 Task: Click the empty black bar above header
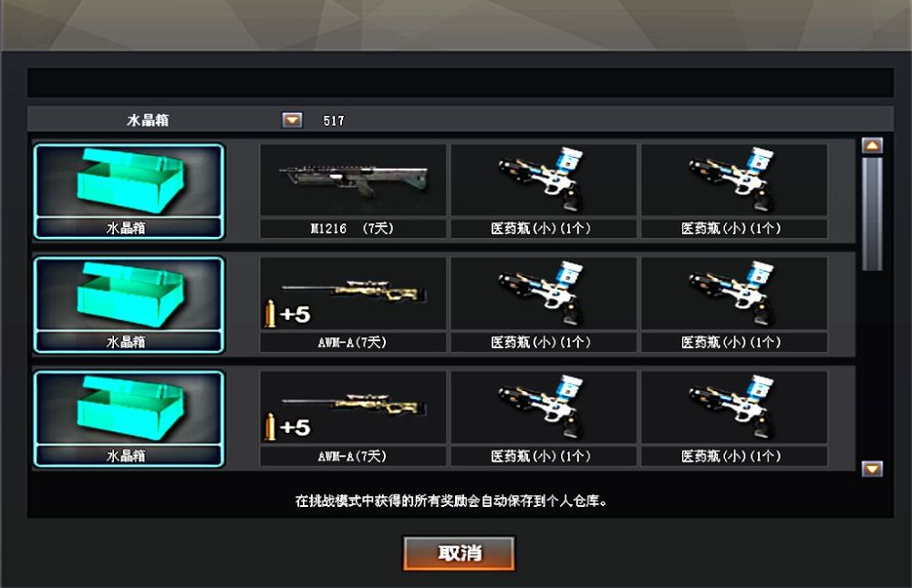[x=460, y=83]
